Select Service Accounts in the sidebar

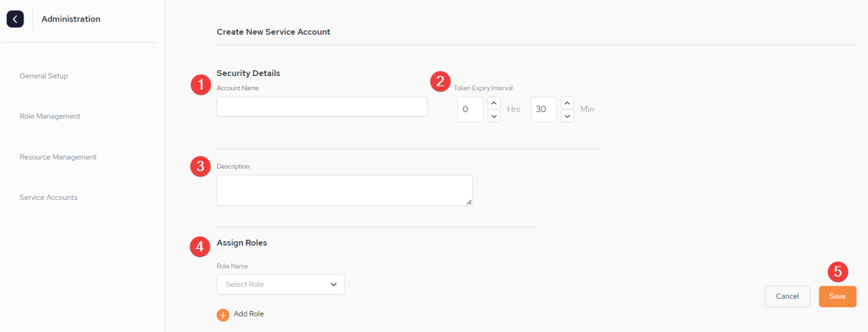click(x=48, y=197)
